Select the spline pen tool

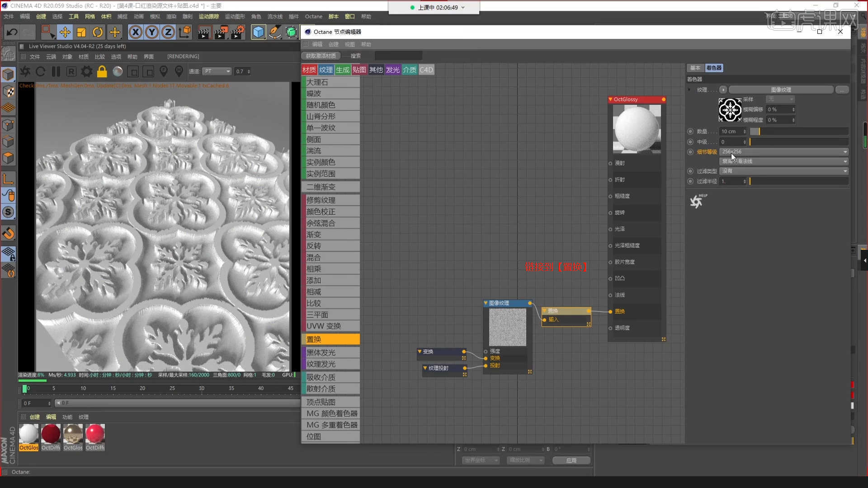coord(274,32)
